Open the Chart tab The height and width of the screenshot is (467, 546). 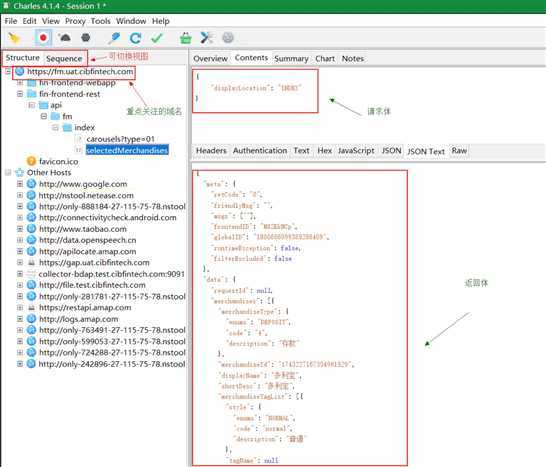[x=325, y=59]
